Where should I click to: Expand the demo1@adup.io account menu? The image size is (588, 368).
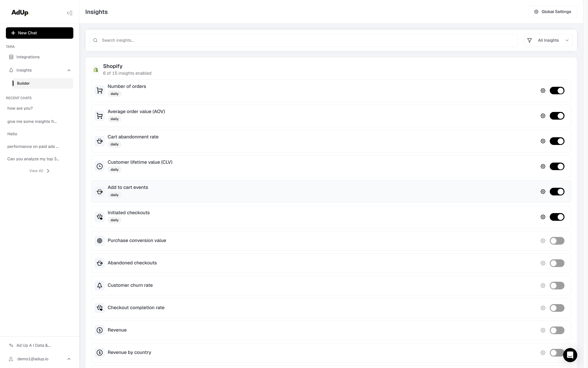pyautogui.click(x=69, y=359)
